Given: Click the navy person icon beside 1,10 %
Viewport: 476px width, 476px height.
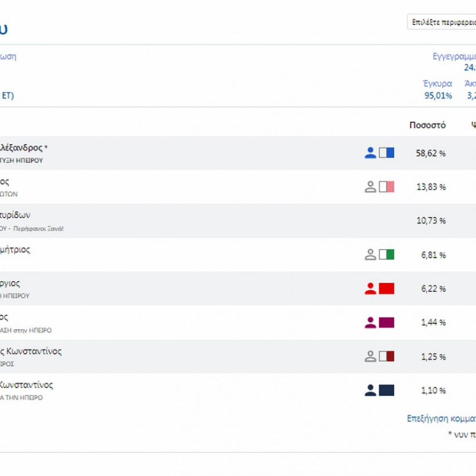Looking at the screenshot, I should (370, 390).
